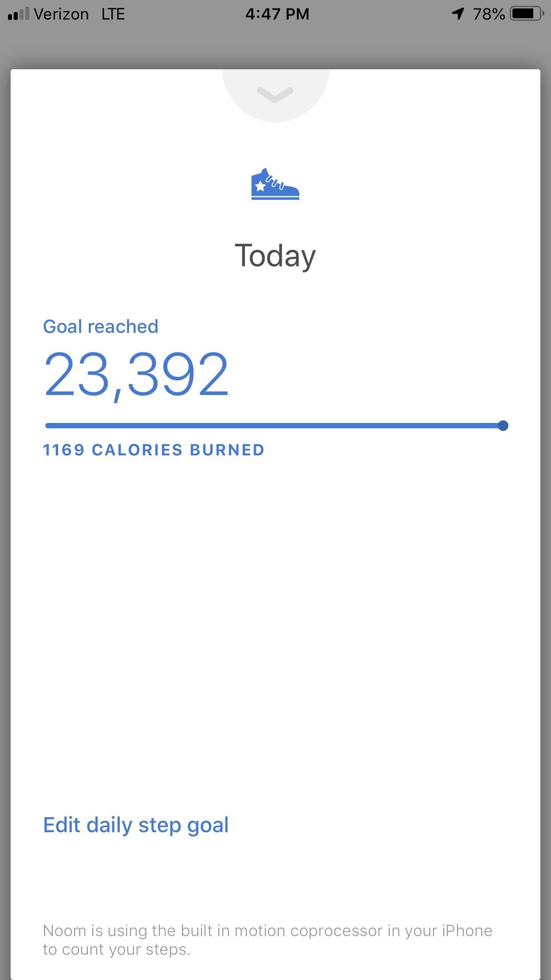Tap the location services arrow icon
The image size is (551, 980).
[458, 14]
